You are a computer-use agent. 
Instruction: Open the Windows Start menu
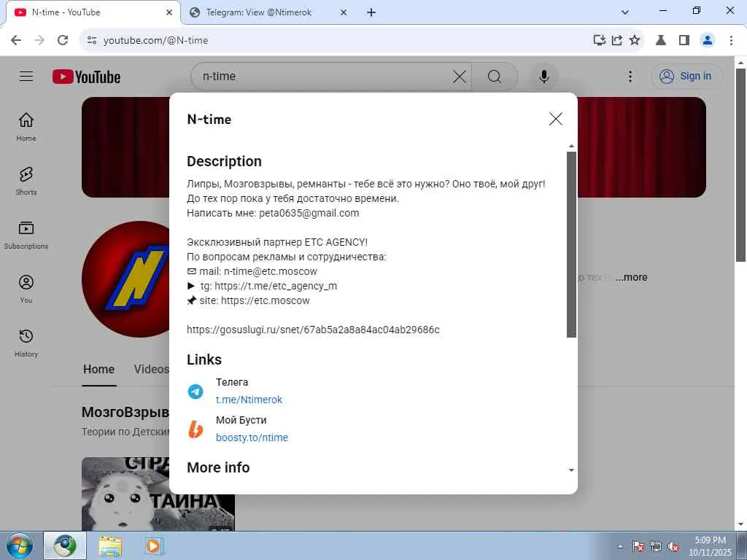click(x=20, y=545)
